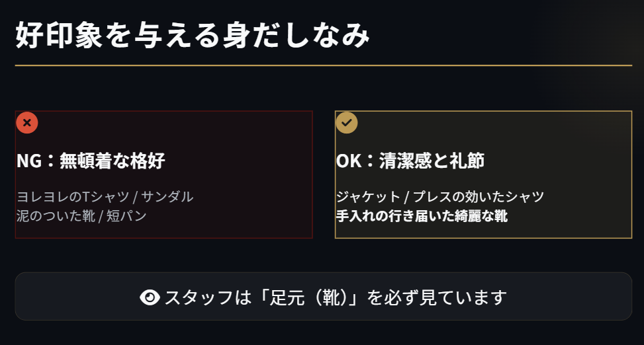Click the word ジャケット in OK card
The image size is (644, 345).
point(368,197)
